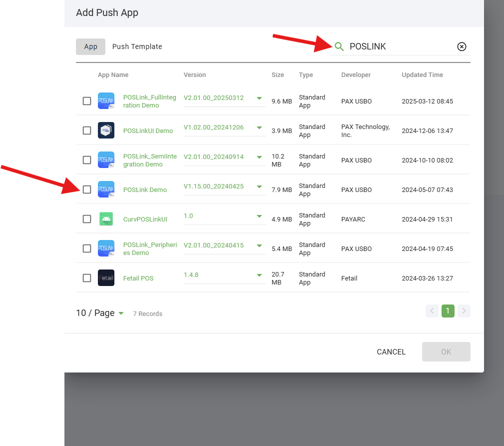Viewport: 504px width, 446px height.
Task: Tick the CurvPOSLinkUI checkbox
Action: (87, 219)
